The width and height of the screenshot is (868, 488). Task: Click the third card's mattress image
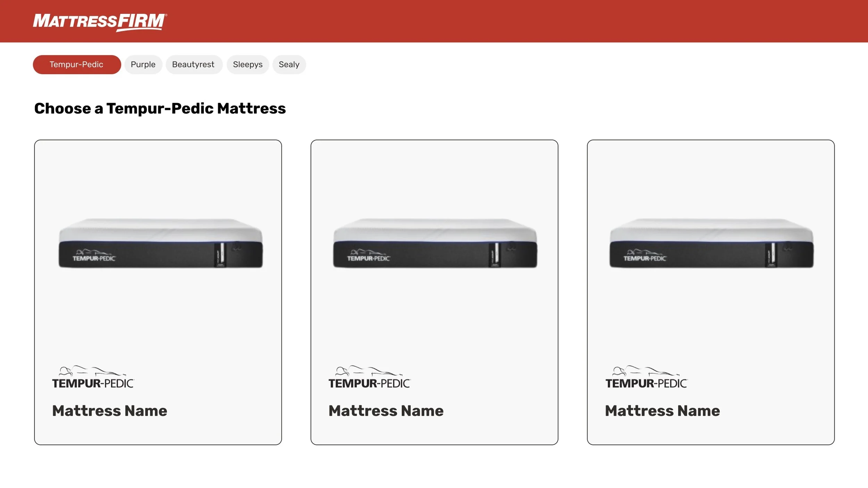[x=711, y=243]
